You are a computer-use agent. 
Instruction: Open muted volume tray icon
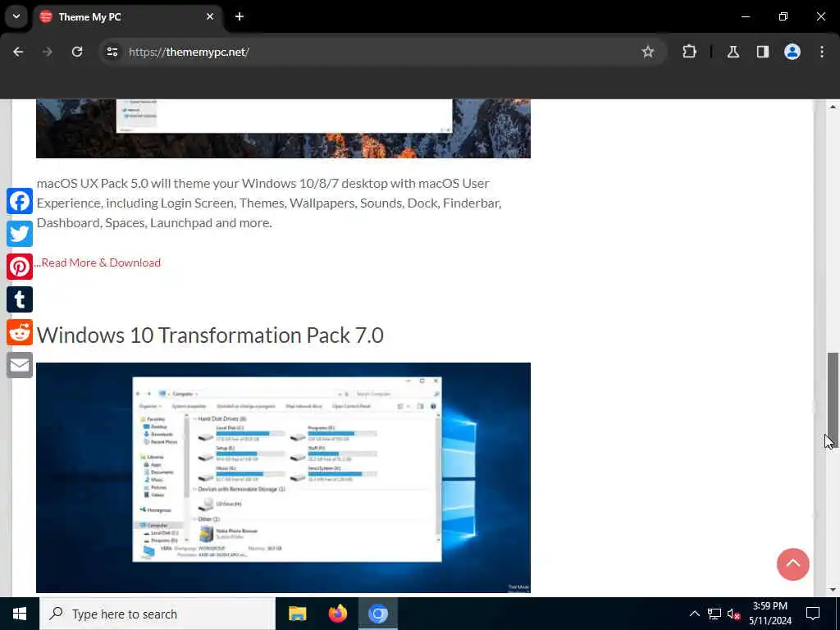click(733, 614)
